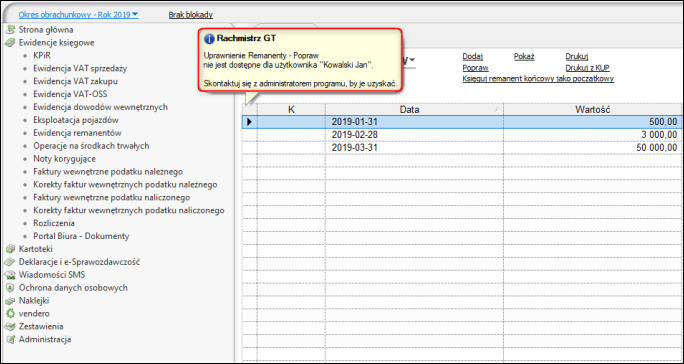Click the Drukuj z KUP link
Viewport: 684px width, 364px height.
(x=587, y=68)
